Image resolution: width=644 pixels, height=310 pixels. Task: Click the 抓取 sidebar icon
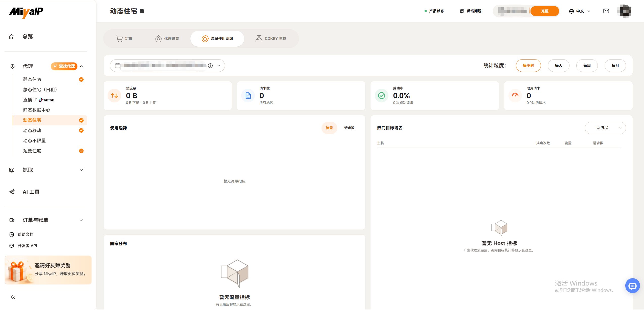click(x=12, y=170)
